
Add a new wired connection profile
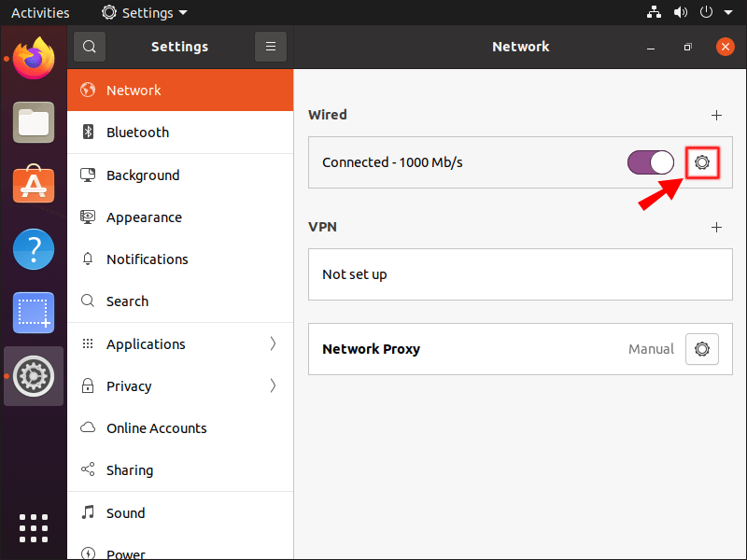717,115
